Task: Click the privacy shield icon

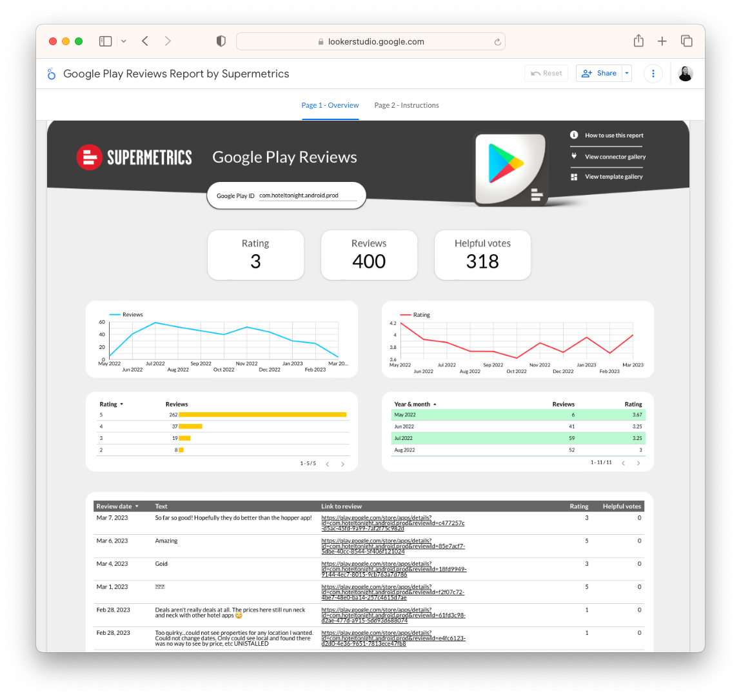Action: [x=221, y=41]
